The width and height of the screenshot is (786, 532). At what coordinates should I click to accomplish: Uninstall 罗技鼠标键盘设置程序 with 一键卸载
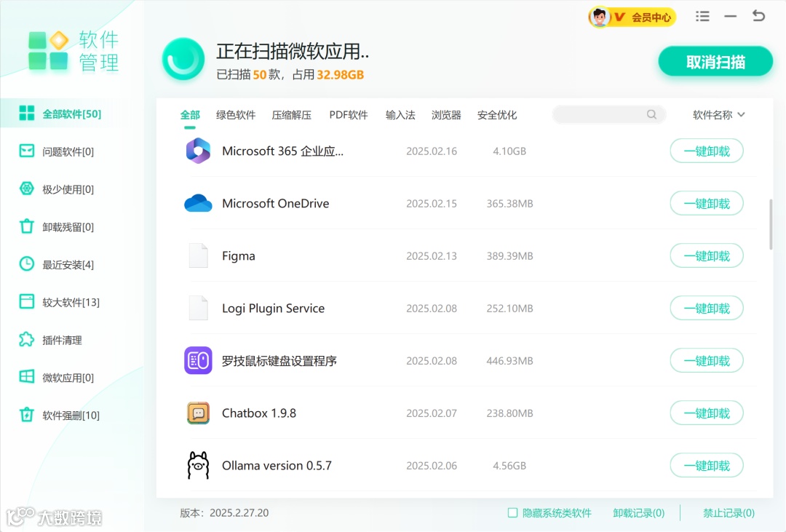(x=706, y=360)
